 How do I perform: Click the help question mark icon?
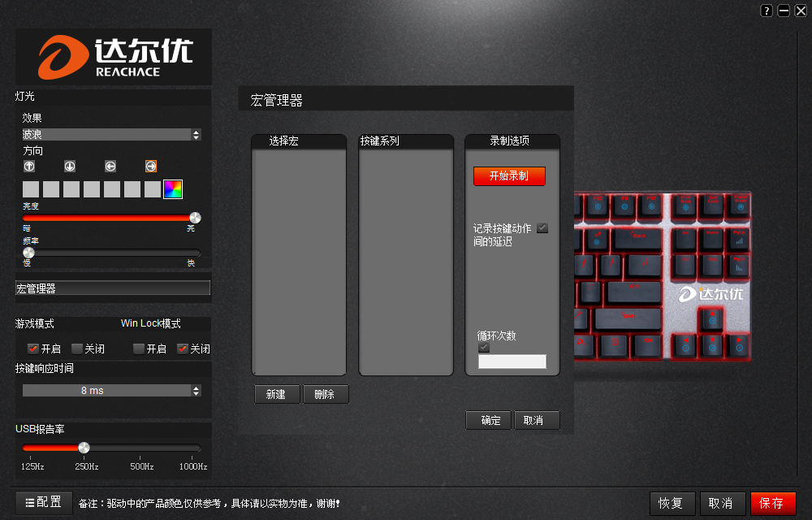pos(767,11)
